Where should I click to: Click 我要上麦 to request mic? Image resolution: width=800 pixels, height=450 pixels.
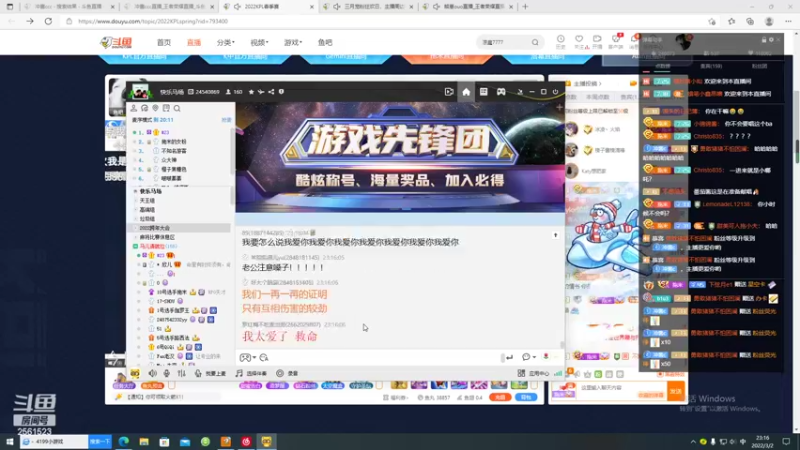click(210, 373)
